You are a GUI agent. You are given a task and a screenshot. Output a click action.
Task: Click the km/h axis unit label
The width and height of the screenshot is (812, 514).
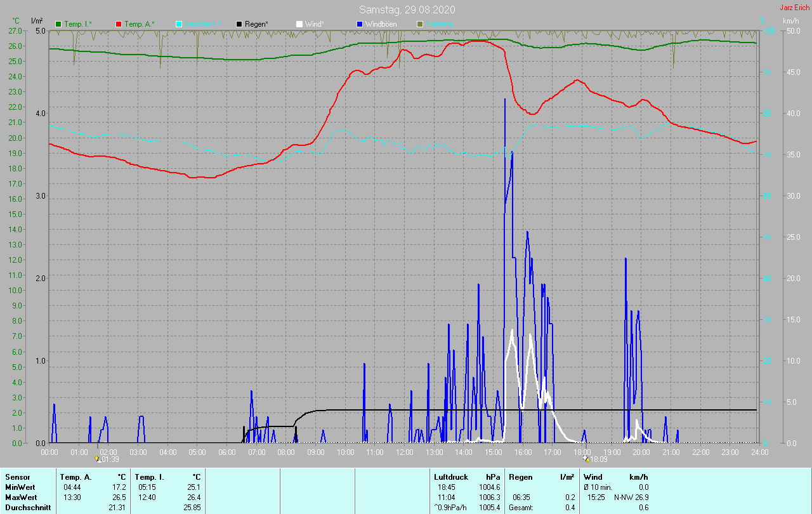[x=790, y=21]
